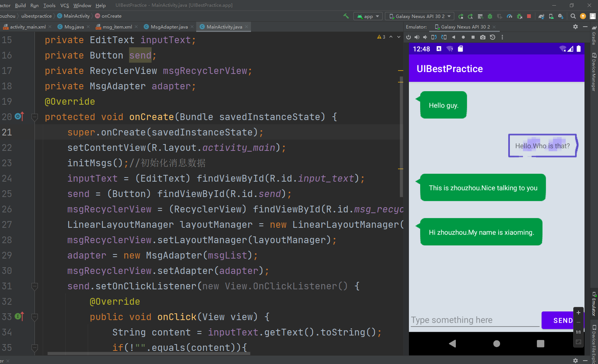Click the emulator power button icon
The height and width of the screenshot is (364, 598).
(409, 37)
